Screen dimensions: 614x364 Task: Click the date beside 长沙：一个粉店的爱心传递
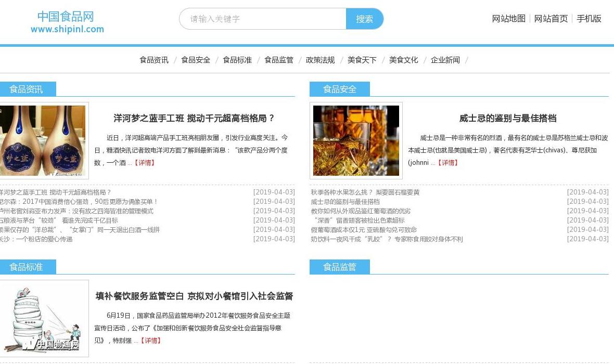tap(274, 239)
